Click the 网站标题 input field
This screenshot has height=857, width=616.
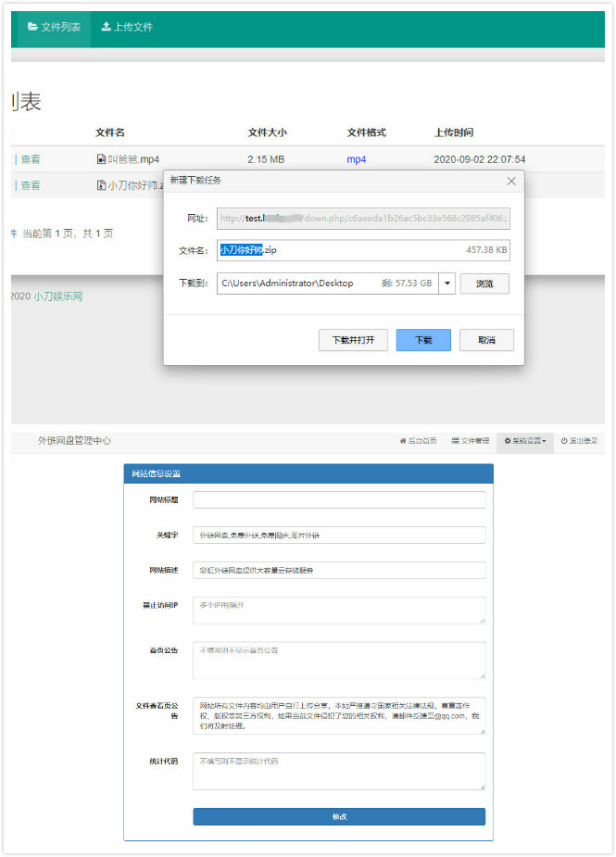tap(339, 499)
